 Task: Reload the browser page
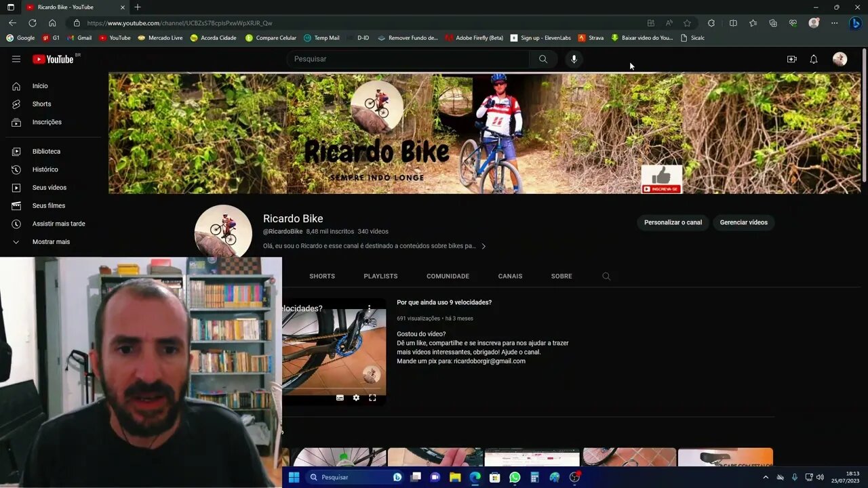coord(32,22)
